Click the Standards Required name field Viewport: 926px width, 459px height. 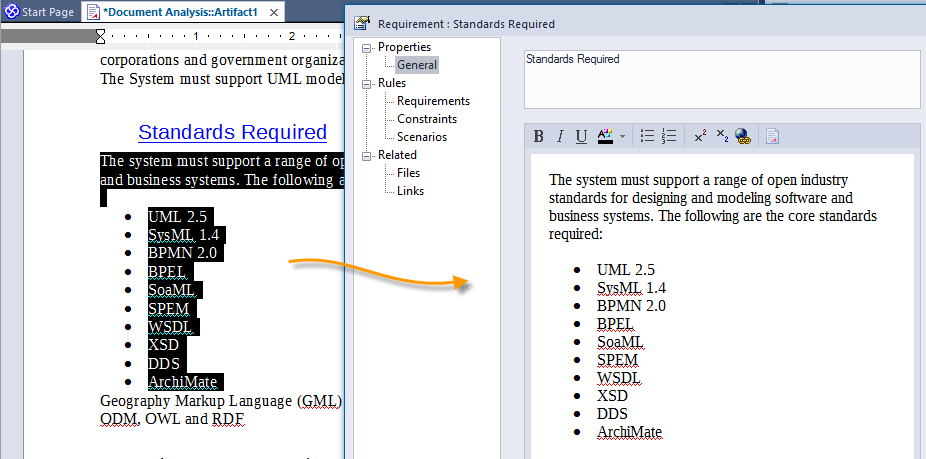coord(718,78)
